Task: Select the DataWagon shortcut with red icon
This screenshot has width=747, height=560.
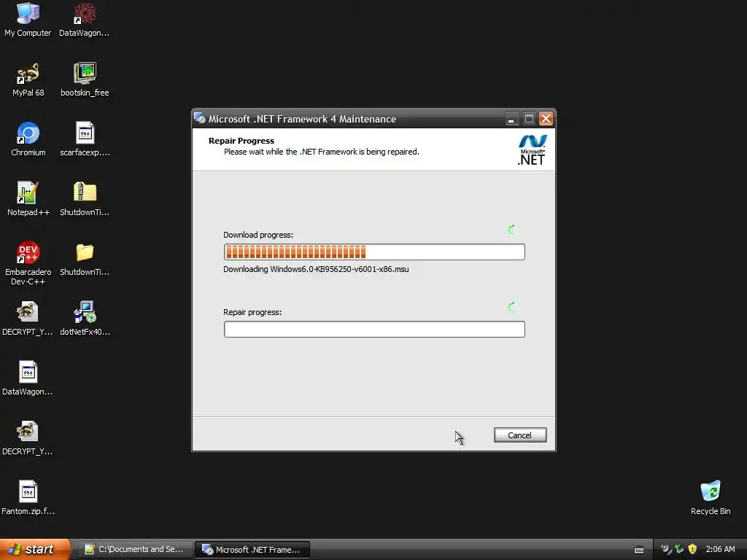Action: coord(85,20)
